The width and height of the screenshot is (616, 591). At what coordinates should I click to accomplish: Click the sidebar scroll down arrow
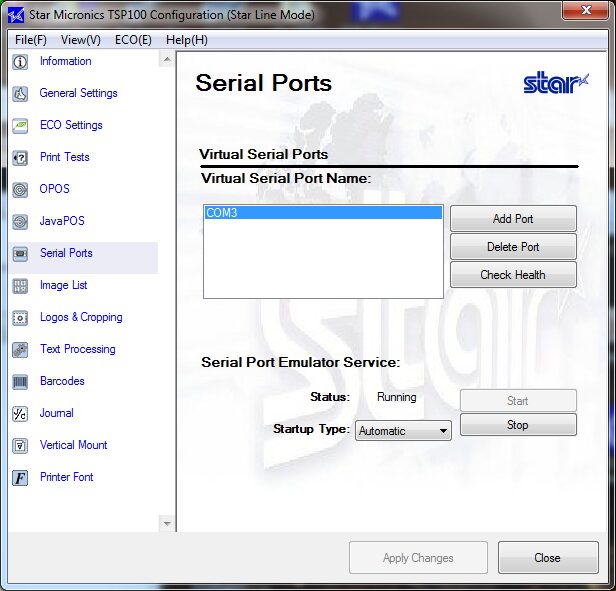(167, 524)
